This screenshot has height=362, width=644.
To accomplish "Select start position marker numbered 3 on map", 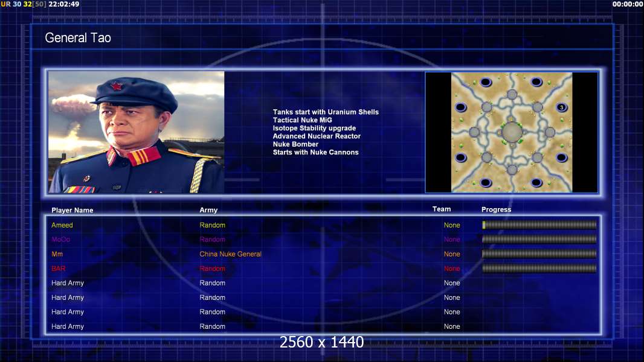I will (x=561, y=107).
